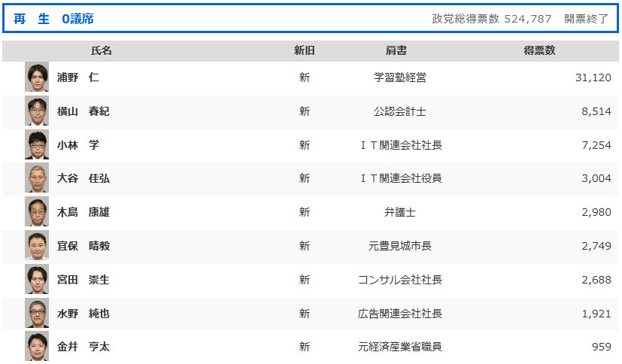Click the portrait of 水野 純也
Viewport: 622px width, 364px height.
pyautogui.click(x=37, y=314)
